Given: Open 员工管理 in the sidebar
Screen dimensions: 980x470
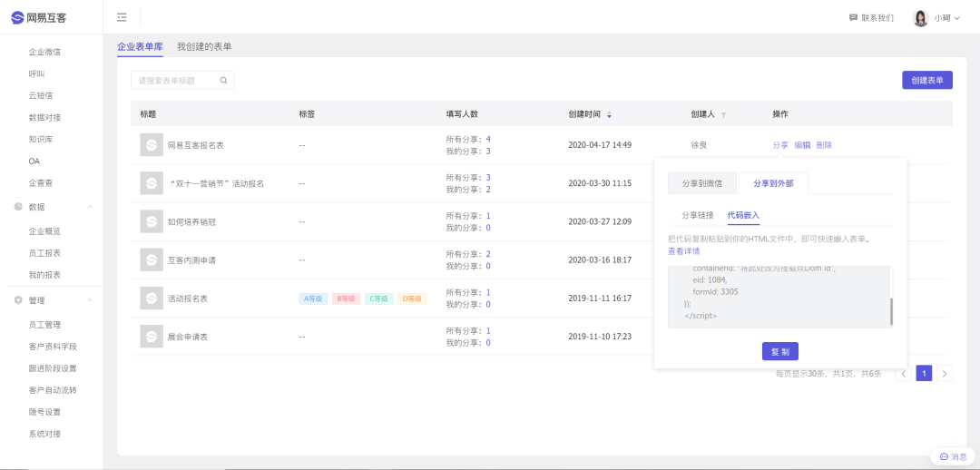Looking at the screenshot, I should (x=44, y=325).
